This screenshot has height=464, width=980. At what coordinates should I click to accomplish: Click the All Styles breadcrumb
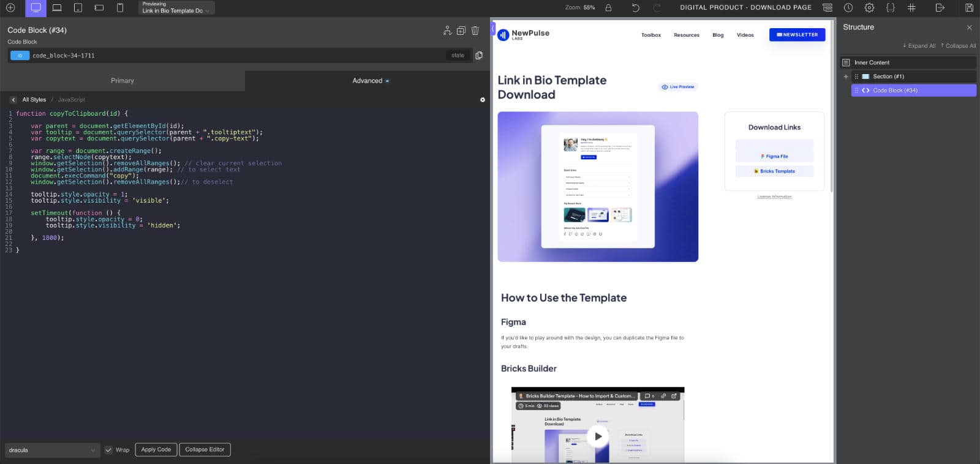34,99
